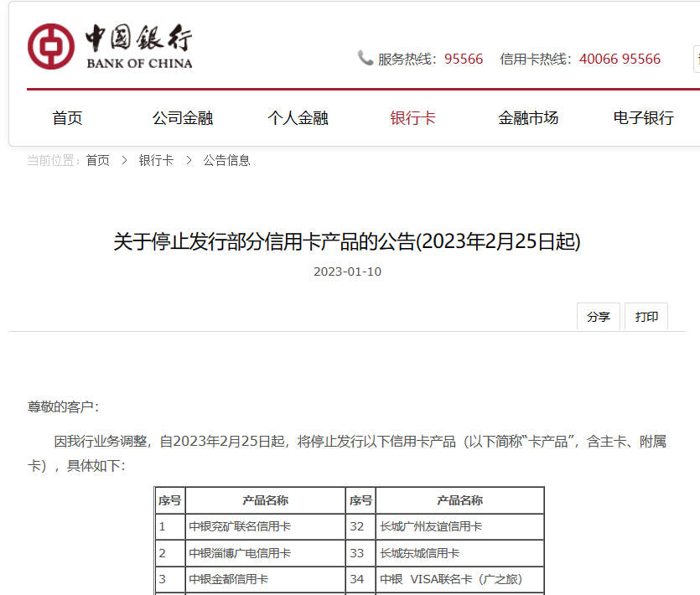Click the service hotline number 95566
Viewport: 700px width, 595px height.
pyautogui.click(x=464, y=59)
